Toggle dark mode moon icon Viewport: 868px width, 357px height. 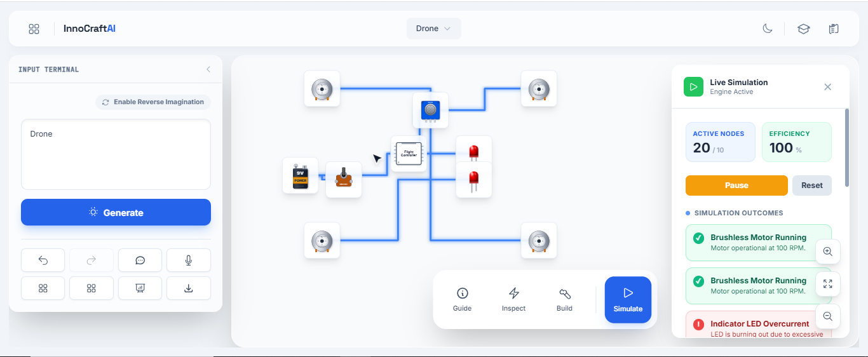(768, 29)
